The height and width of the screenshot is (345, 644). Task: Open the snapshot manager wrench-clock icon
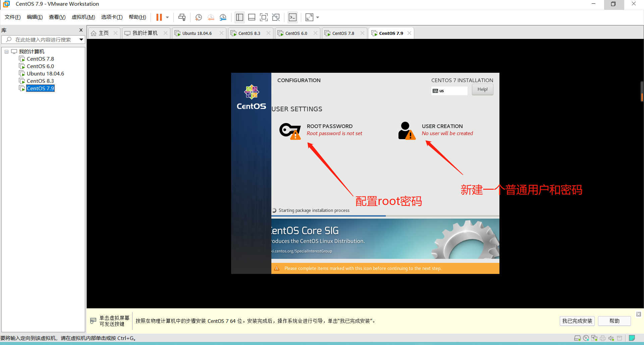(x=223, y=17)
